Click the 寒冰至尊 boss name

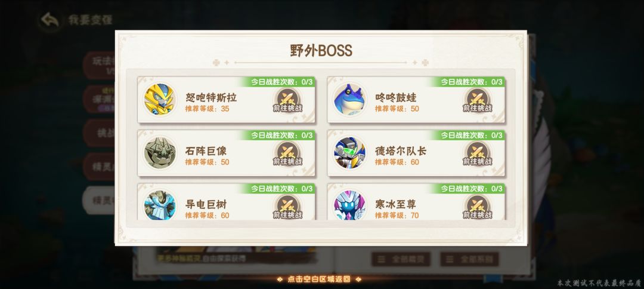click(395, 204)
